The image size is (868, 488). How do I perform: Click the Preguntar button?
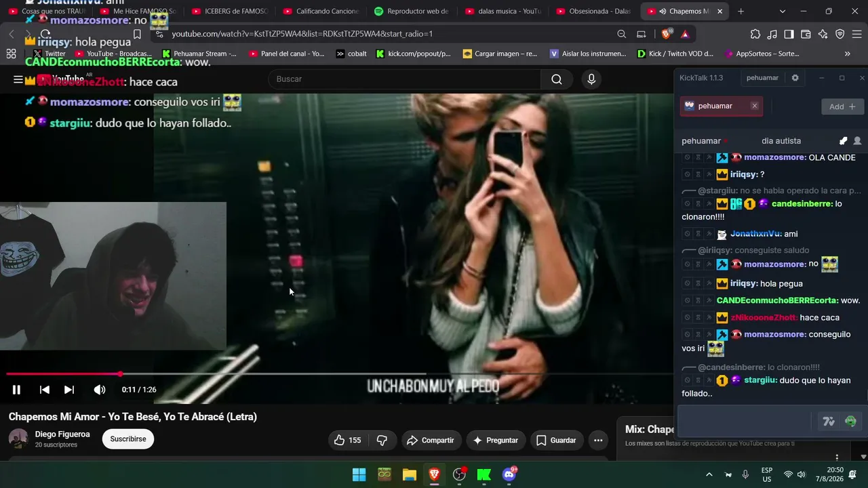point(496,441)
